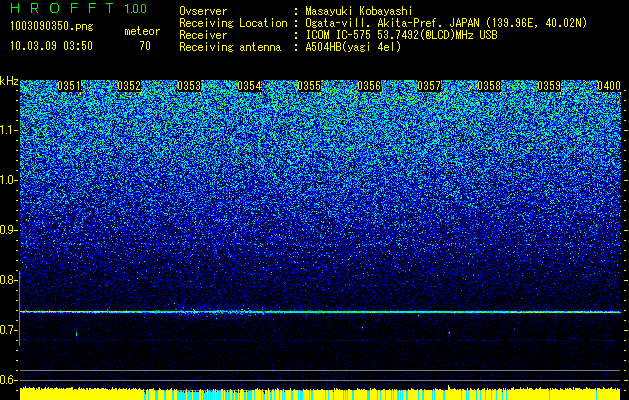Click the 0.8 kHz axis label
629x400 pixels.
click(8, 280)
